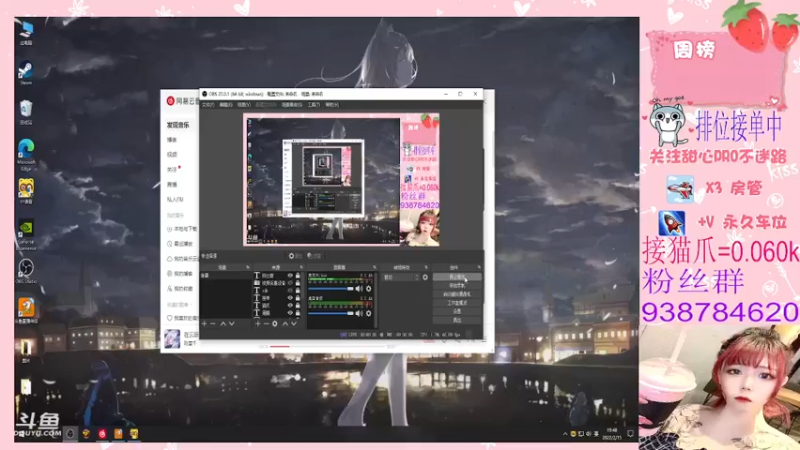Select 私人FM in NetEase Music sidebar
Viewport: 800px width, 450px height.
pos(175,199)
